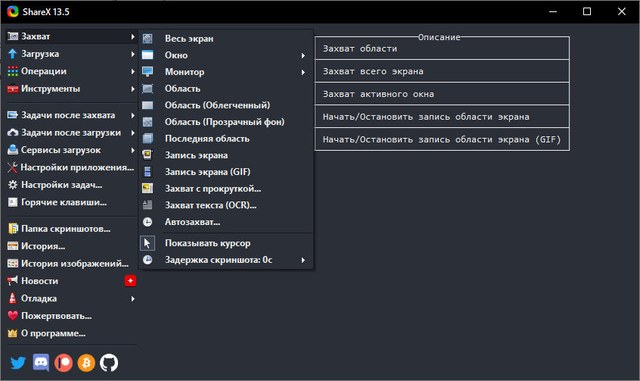This screenshot has width=640, height=381.
Task: Click the Окно window icon
Action: pyautogui.click(x=147, y=55)
